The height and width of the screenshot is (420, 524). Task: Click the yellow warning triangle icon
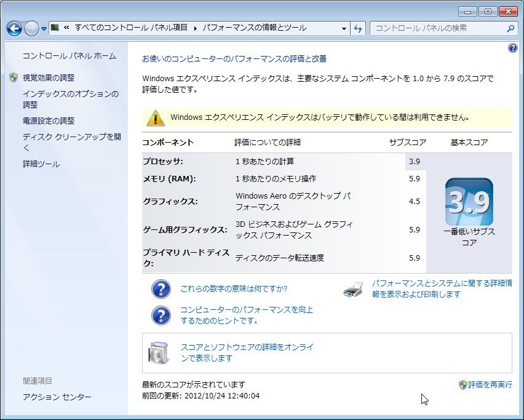coord(156,117)
